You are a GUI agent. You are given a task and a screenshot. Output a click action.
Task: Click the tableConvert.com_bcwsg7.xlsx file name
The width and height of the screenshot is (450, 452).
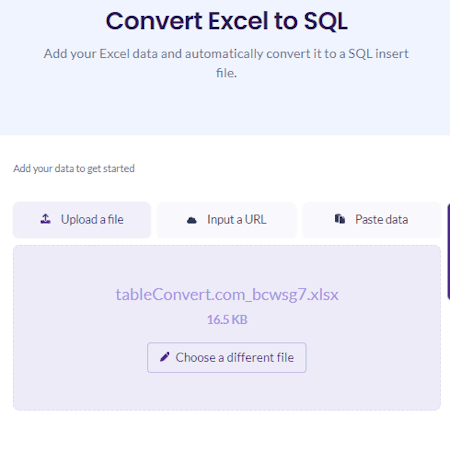click(x=227, y=295)
